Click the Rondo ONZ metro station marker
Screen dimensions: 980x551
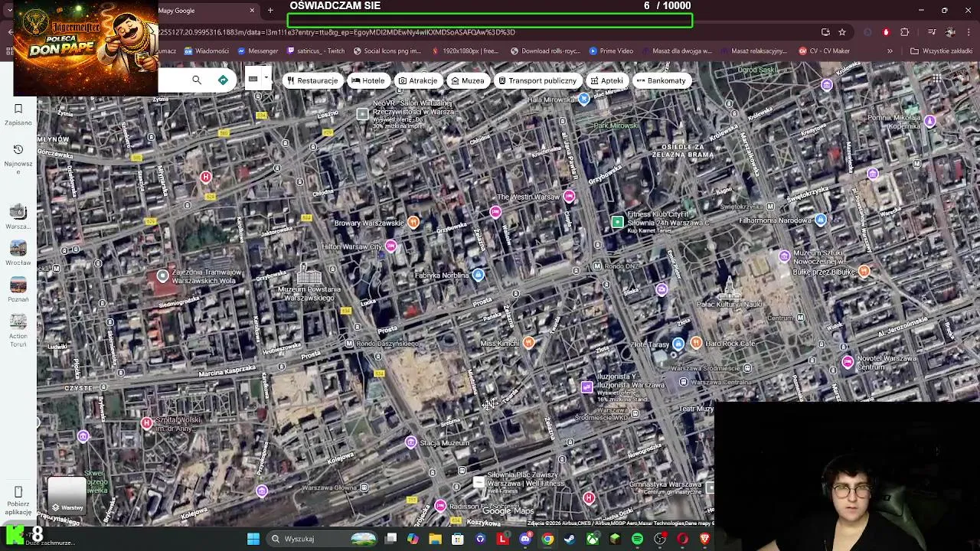[597, 266]
